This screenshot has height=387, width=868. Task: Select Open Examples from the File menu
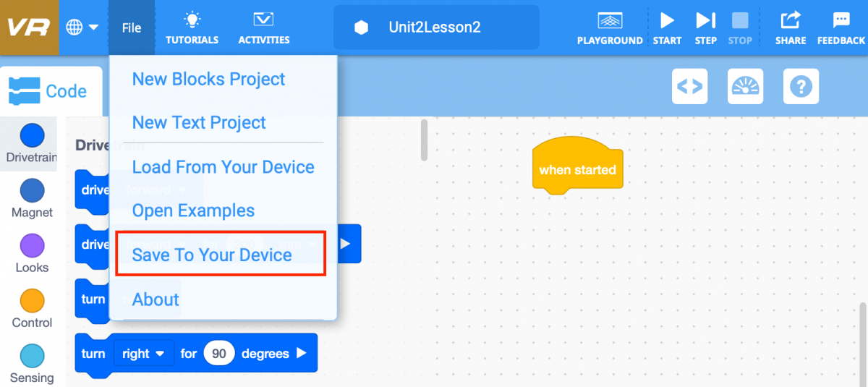tap(193, 210)
